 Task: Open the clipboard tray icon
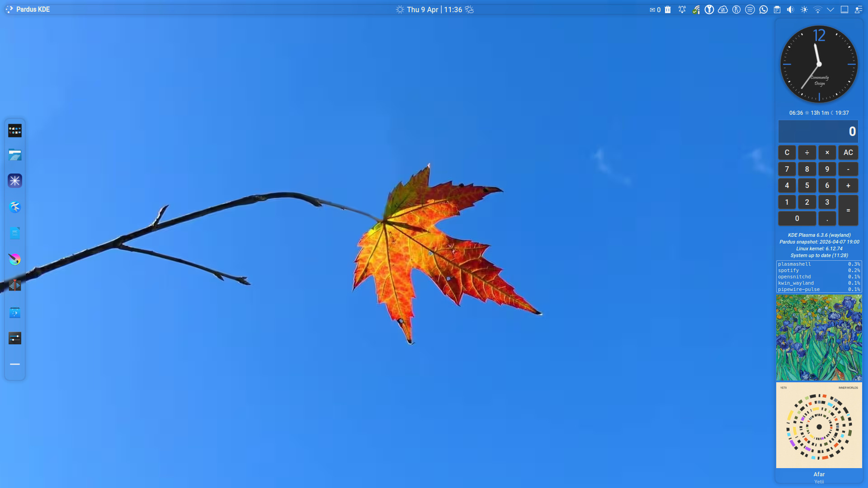point(777,9)
